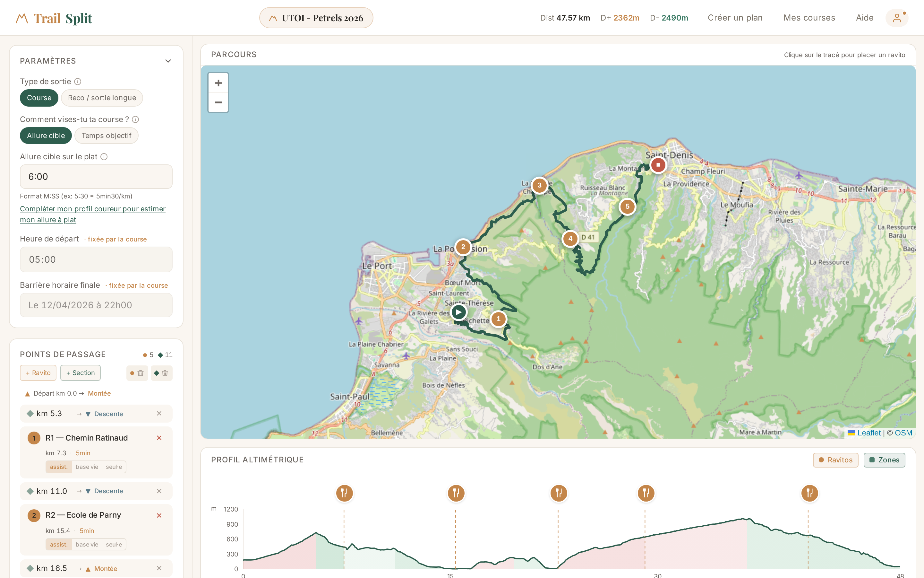The width and height of the screenshot is (924, 578).
Task: Zoom out on the map
Action: (x=218, y=102)
